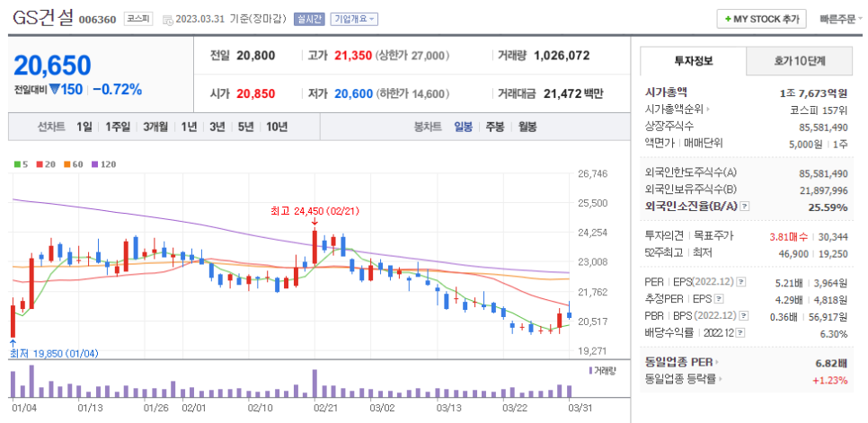Viewport: 868px width, 423px height.
Task: Click the 투자의견 label
Action: pos(666,236)
